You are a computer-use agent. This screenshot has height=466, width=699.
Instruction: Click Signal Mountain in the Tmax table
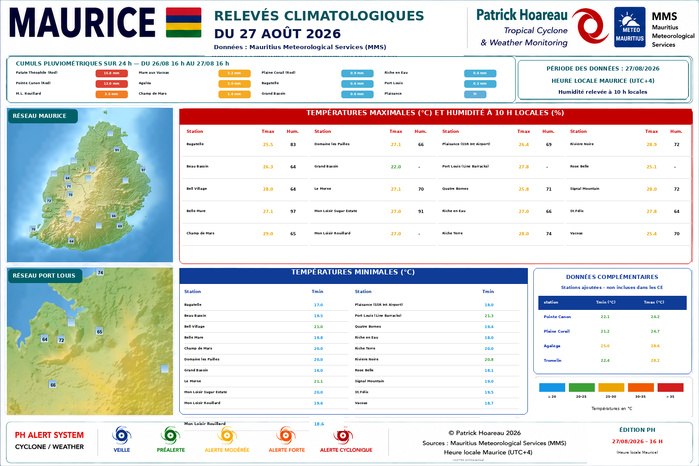[x=584, y=188]
